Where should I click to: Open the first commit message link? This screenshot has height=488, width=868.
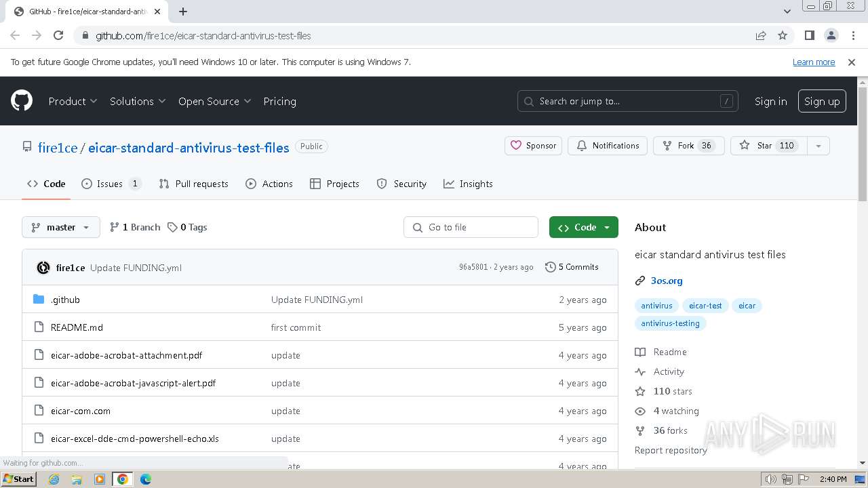point(296,327)
